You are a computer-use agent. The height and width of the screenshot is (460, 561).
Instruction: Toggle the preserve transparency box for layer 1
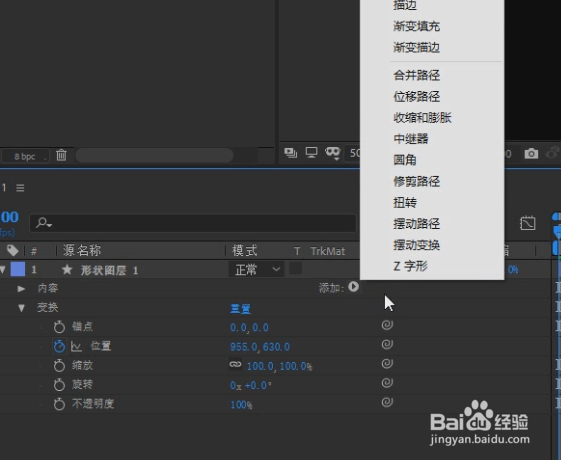coord(295,268)
